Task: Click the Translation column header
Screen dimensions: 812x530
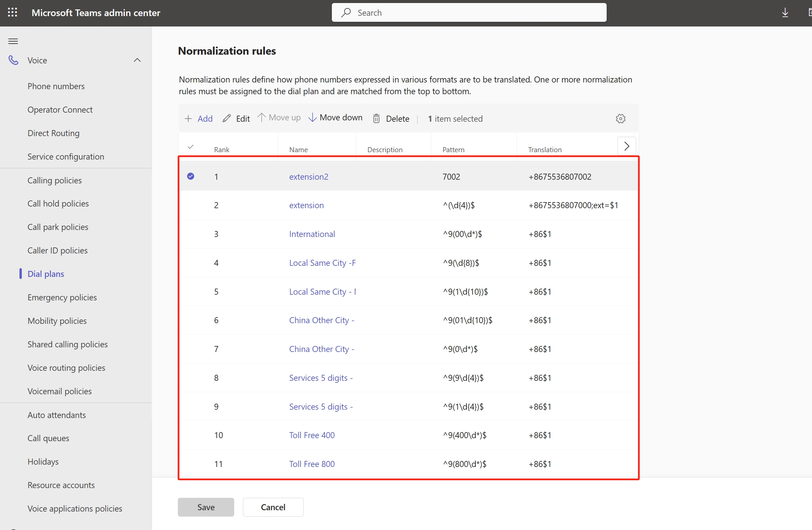Action: (x=545, y=150)
